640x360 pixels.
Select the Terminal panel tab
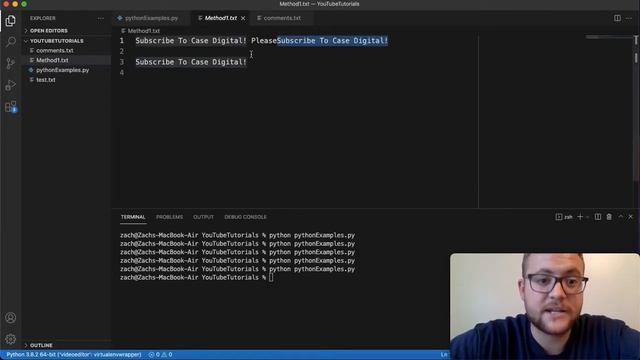tap(133, 217)
